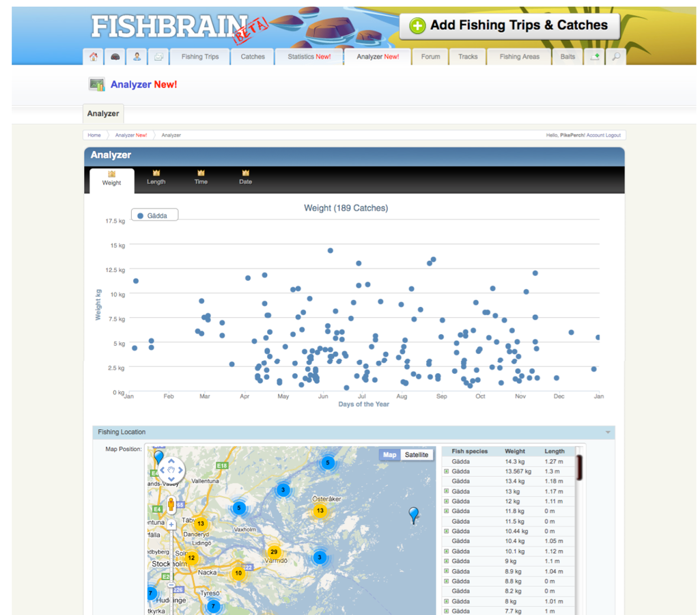The image size is (700, 615).
Task: Pan the map down with the arrow
Action: [171, 479]
